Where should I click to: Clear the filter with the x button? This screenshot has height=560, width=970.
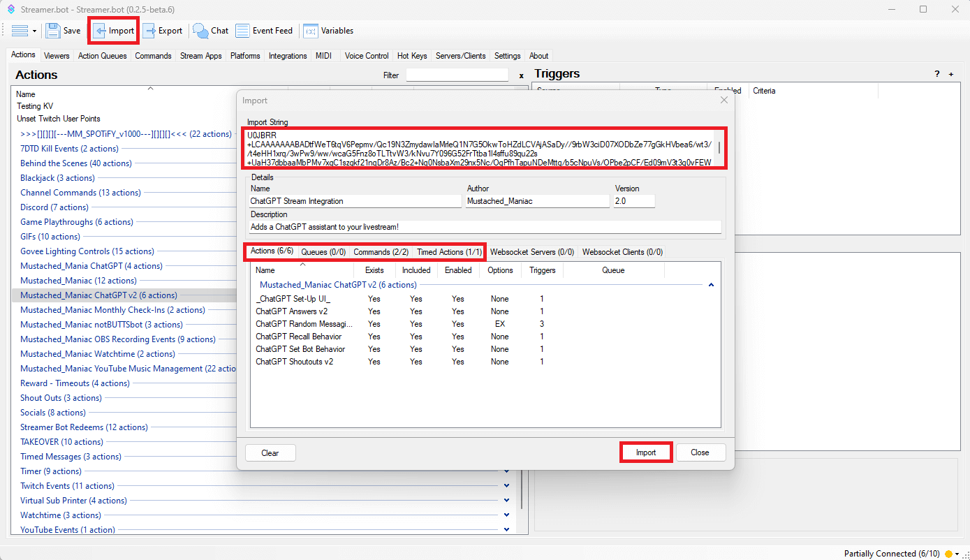[521, 75]
